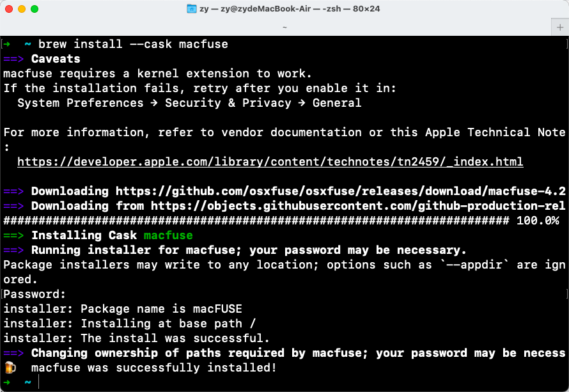Click the line starting "If the installation fails"
Image resolution: width=569 pixels, height=392 pixels.
[199, 88]
